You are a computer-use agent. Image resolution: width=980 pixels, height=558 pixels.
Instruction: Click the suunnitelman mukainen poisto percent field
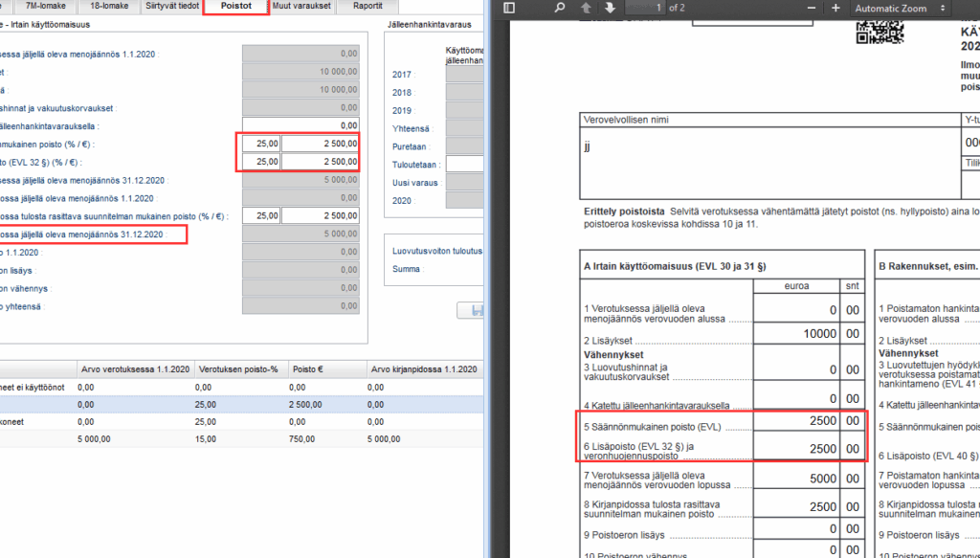coord(261,215)
